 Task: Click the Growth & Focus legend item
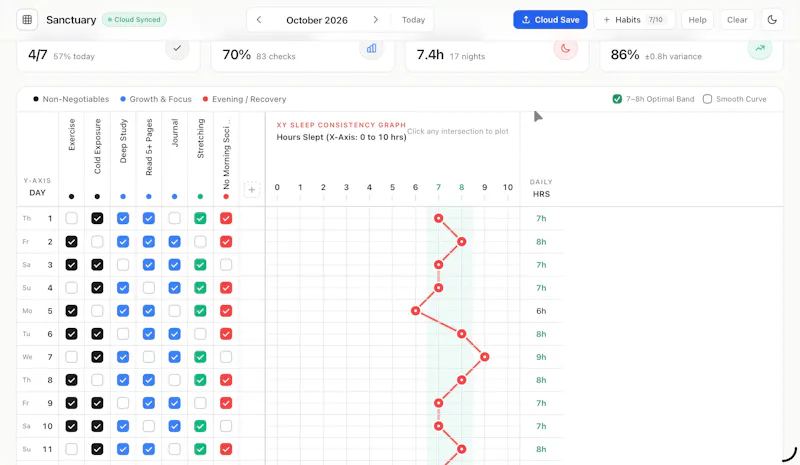[156, 99]
